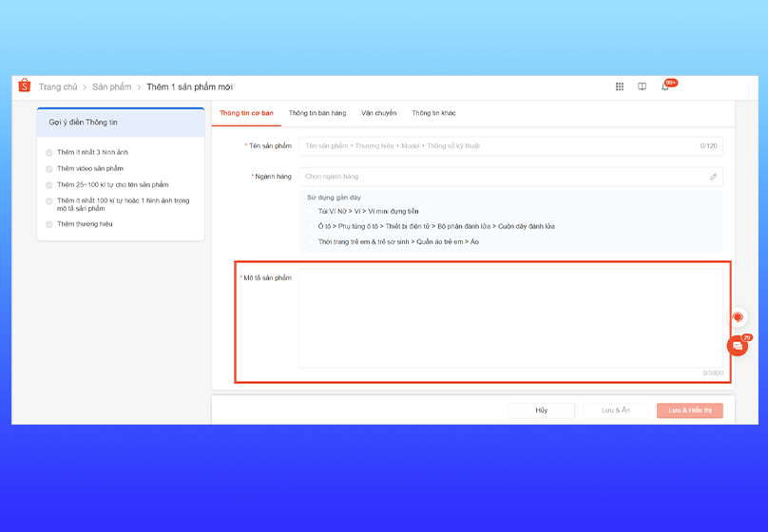The height and width of the screenshot is (532, 768).
Task: Open the seller education book icon
Action: point(643,86)
